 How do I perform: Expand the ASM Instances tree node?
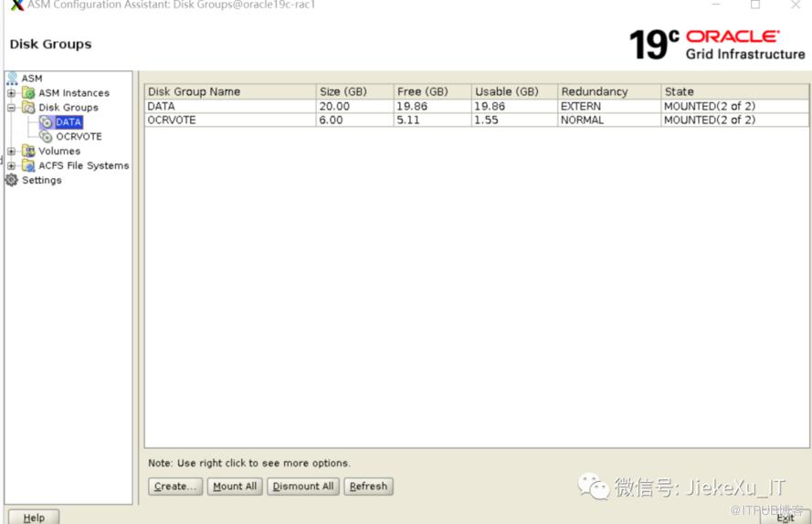pos(11,93)
